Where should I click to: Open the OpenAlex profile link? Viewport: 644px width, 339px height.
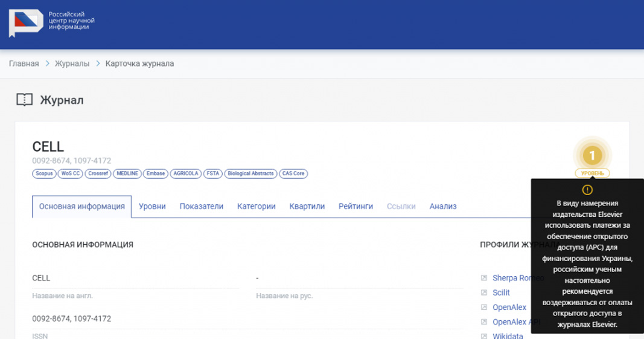[509, 308]
